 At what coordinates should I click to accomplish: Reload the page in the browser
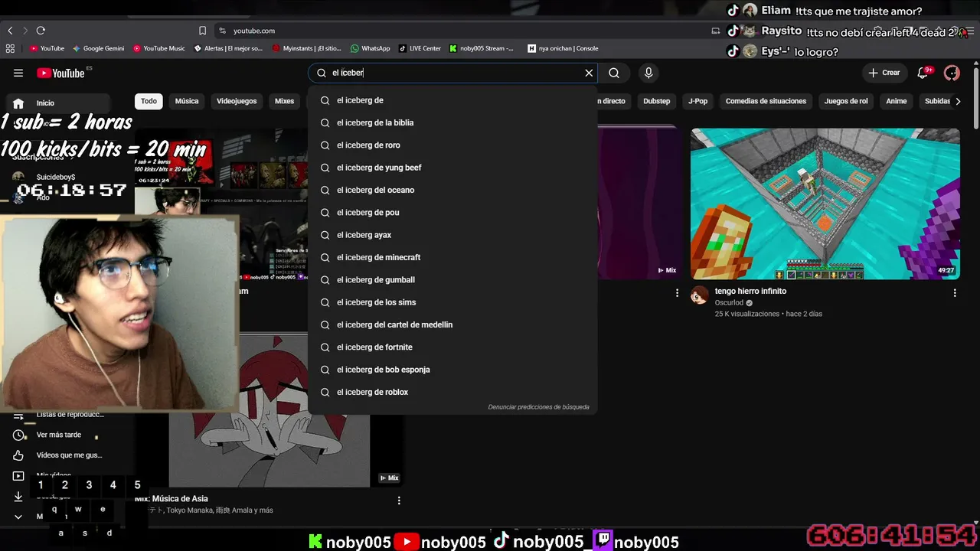pos(41,31)
